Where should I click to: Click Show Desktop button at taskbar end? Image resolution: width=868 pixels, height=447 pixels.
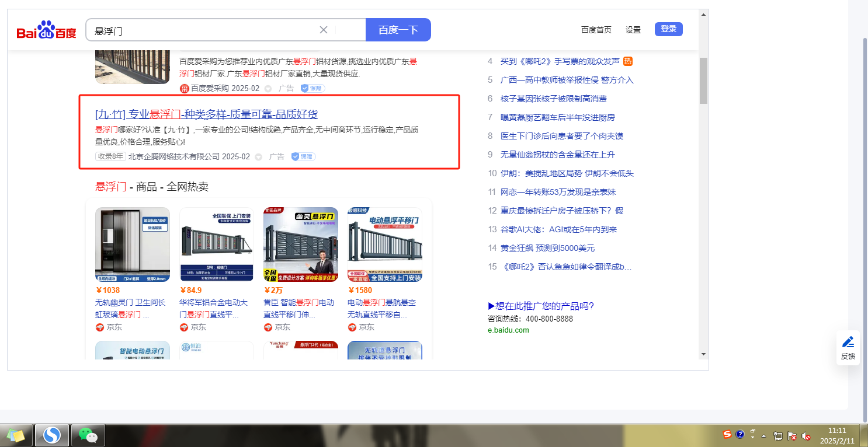click(x=863, y=435)
